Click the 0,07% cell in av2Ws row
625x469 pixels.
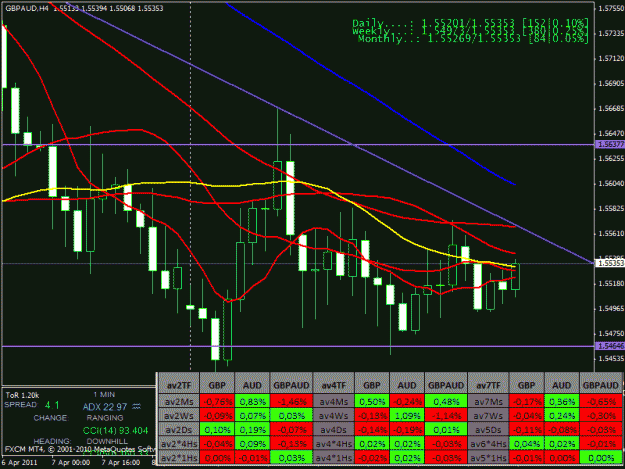coord(252,416)
